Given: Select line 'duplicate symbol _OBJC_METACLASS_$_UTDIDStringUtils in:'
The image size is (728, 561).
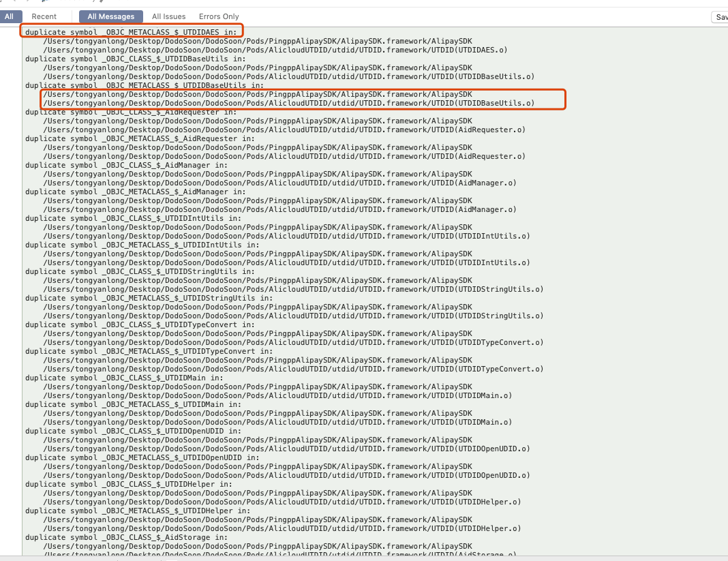Looking at the screenshot, I should [x=149, y=298].
